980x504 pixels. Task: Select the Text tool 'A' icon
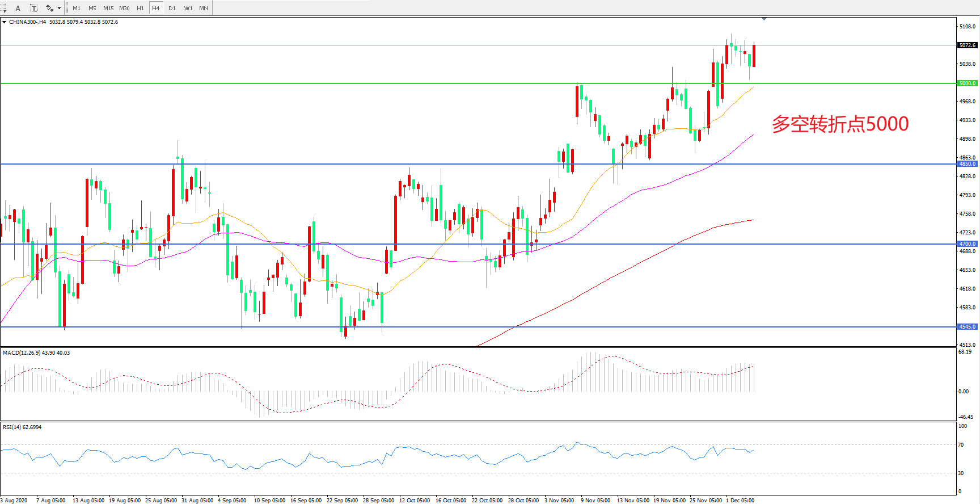pos(18,8)
